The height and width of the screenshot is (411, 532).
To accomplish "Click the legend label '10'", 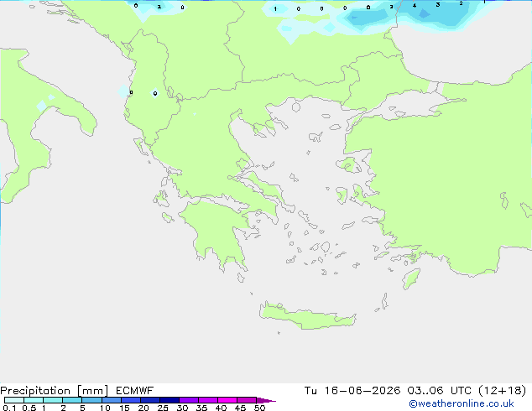I will pos(105,408).
